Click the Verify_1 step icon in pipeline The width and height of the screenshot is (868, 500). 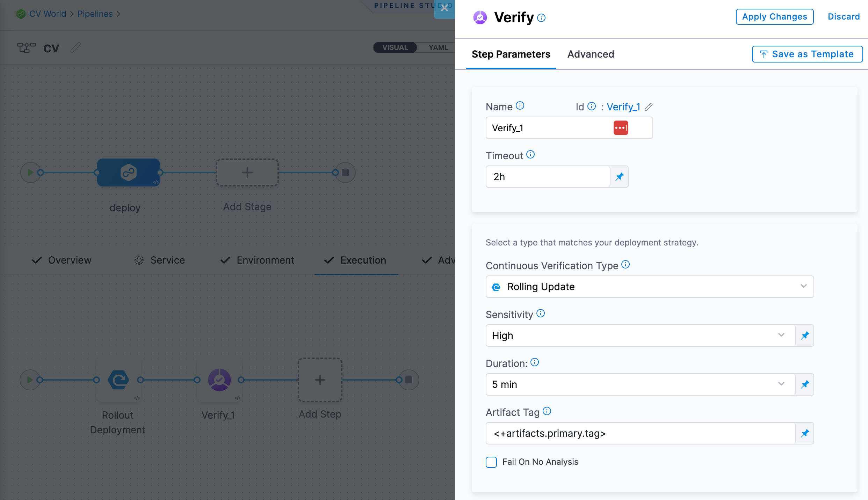point(219,380)
